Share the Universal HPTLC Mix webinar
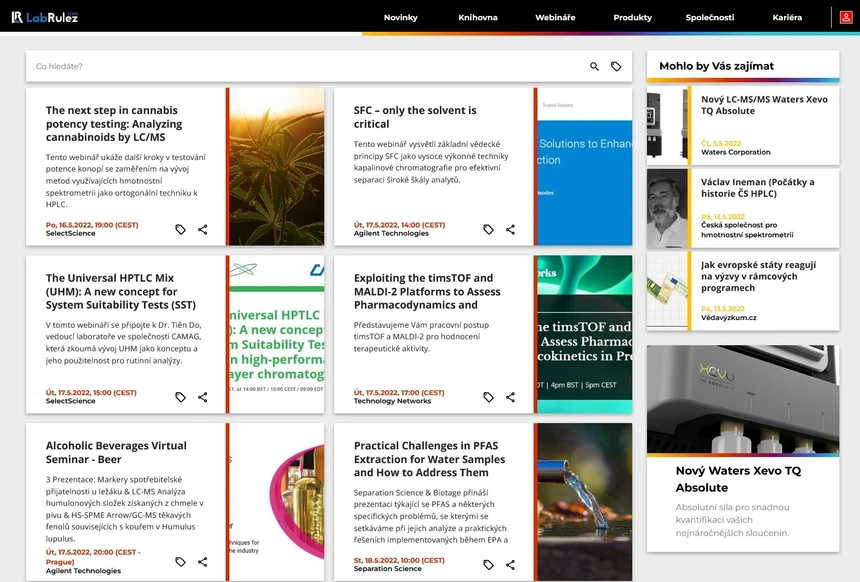 click(x=202, y=397)
